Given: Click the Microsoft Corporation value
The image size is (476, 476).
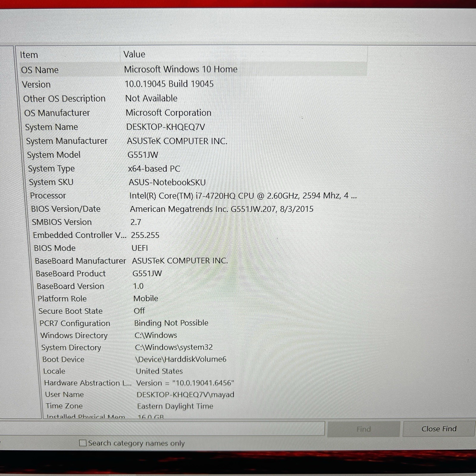Looking at the screenshot, I should 168,113.
